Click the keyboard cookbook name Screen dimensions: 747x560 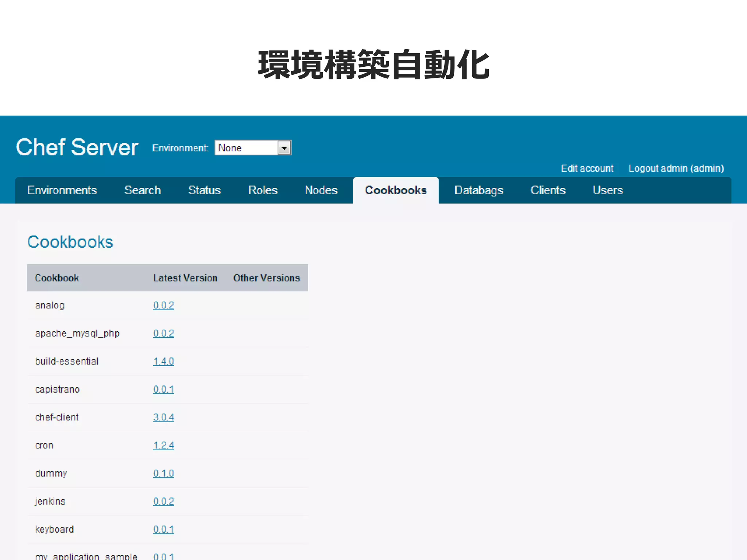click(54, 529)
